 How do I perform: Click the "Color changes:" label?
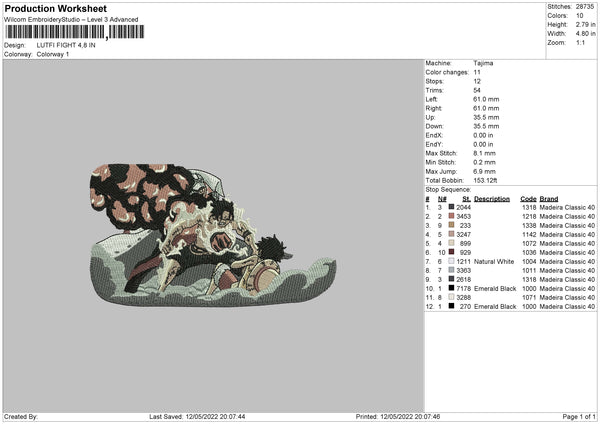[447, 72]
